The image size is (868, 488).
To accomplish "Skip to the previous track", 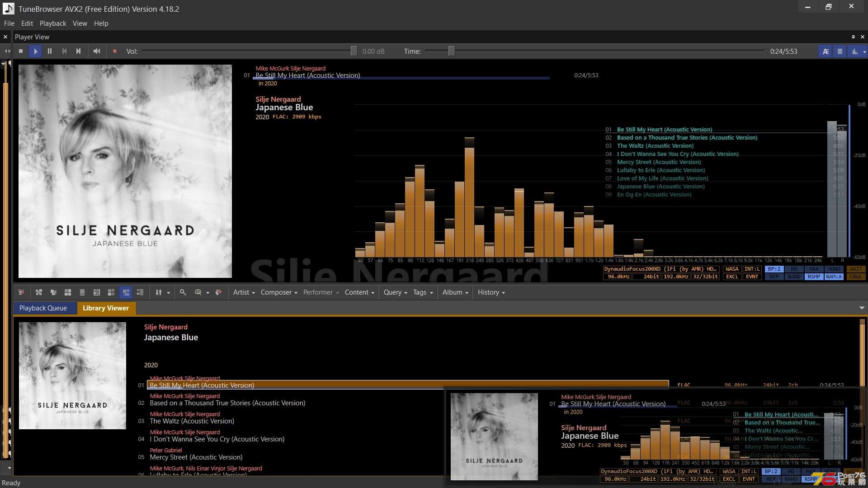I will point(64,52).
